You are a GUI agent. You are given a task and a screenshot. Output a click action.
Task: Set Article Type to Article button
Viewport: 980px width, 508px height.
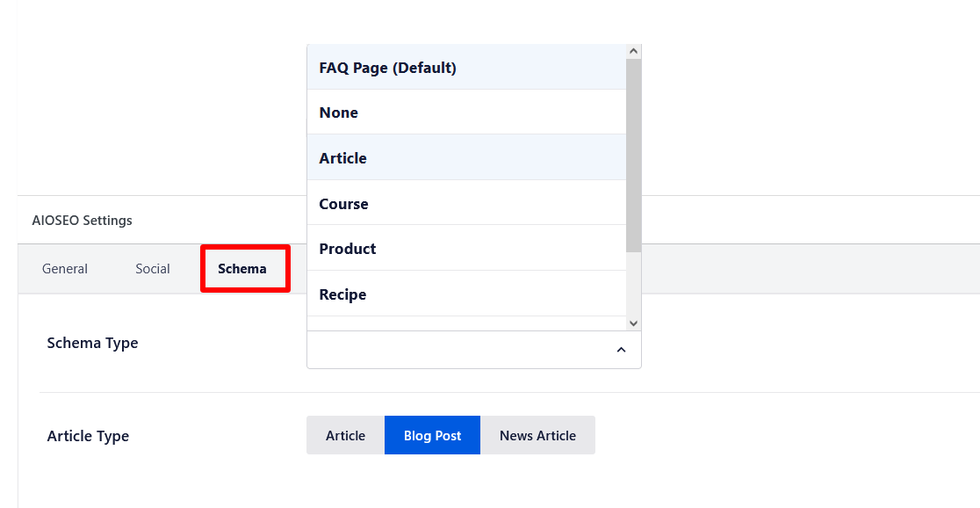coord(345,435)
